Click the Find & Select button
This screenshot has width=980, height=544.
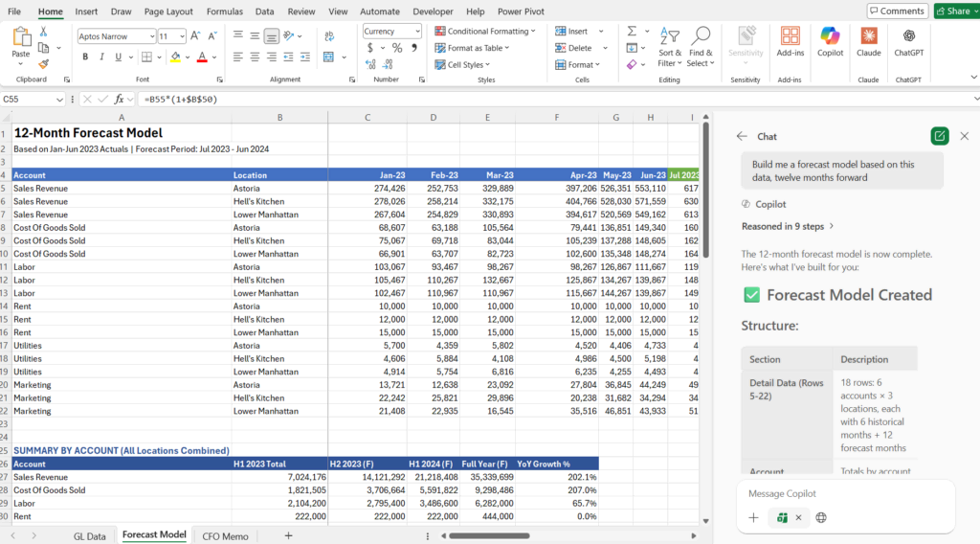[x=701, y=47]
